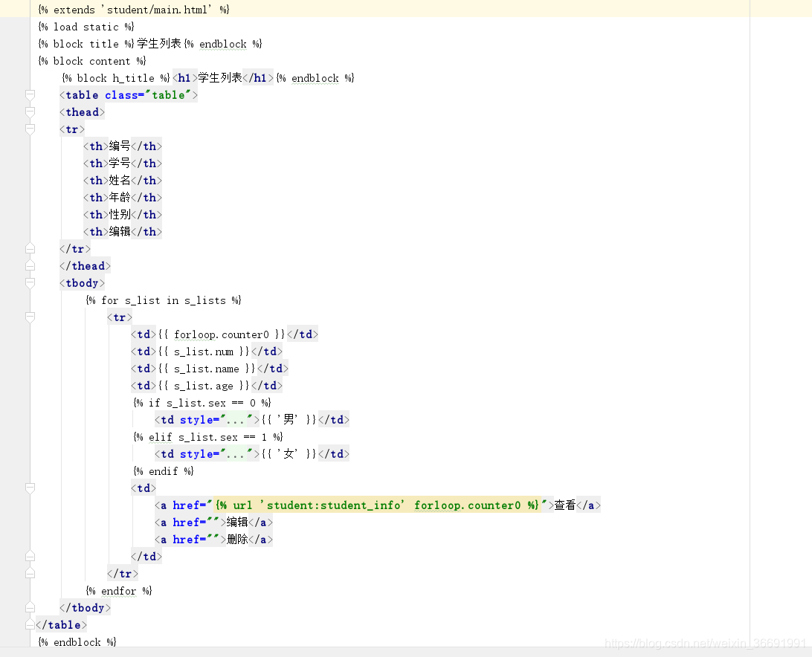Click the s_list.num variable line

pyautogui.click(x=207, y=351)
